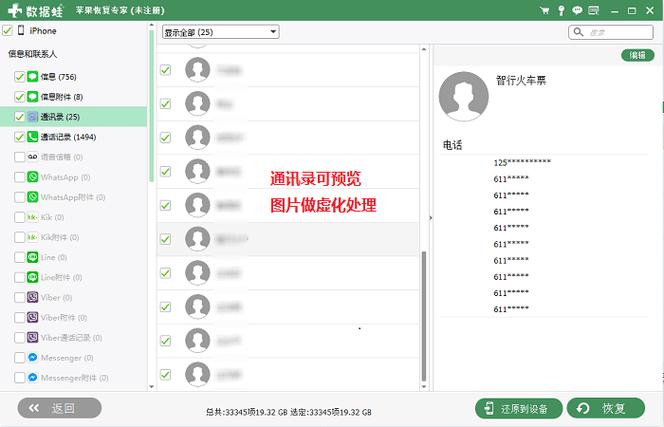Image resolution: width=664 pixels, height=427 pixels.
Task: Open the 显示全部 (25) filter dropdown
Action: point(221,32)
